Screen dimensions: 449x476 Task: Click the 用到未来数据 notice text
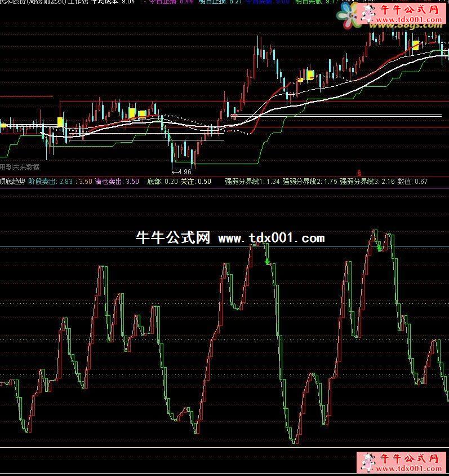(20, 167)
